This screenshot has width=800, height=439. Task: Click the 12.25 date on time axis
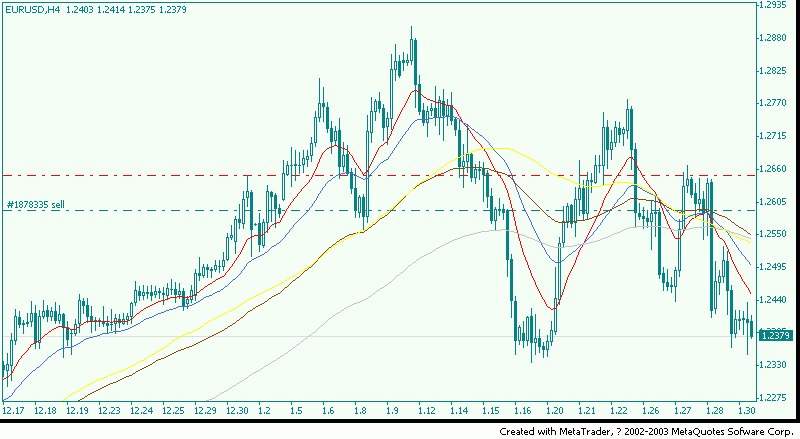(x=173, y=410)
